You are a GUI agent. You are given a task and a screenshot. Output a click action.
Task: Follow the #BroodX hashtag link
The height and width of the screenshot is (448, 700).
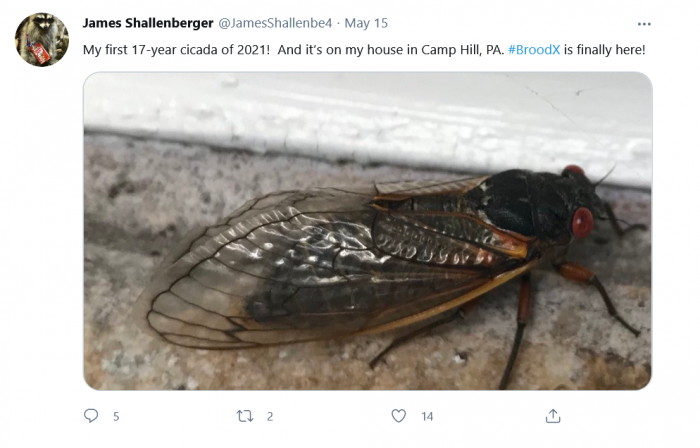click(534, 48)
